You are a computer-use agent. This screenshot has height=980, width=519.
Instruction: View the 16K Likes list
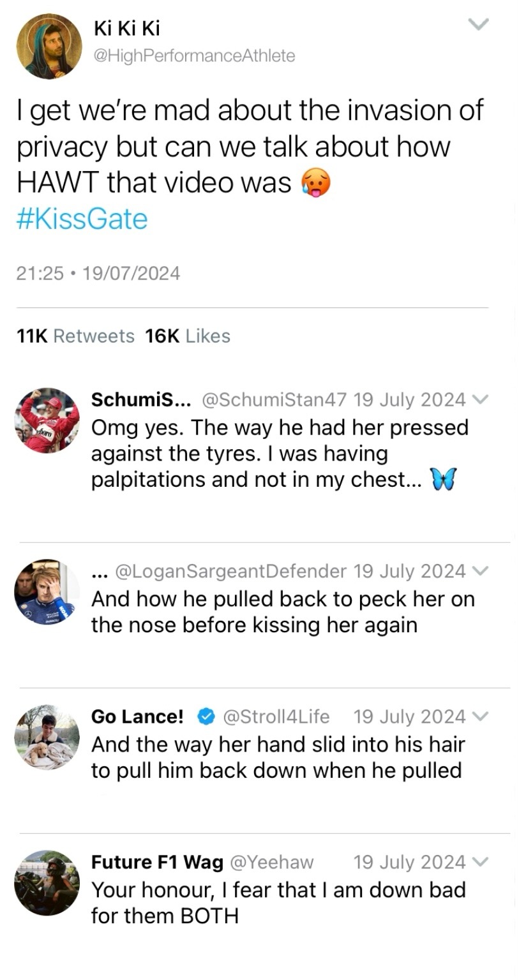pyautogui.click(x=188, y=336)
